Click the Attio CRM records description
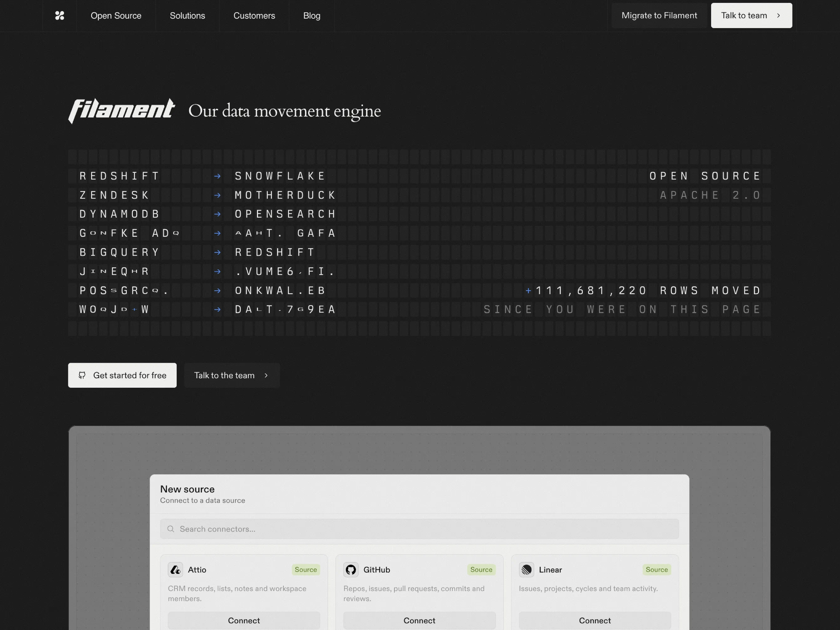The width and height of the screenshot is (840, 630). [237, 594]
